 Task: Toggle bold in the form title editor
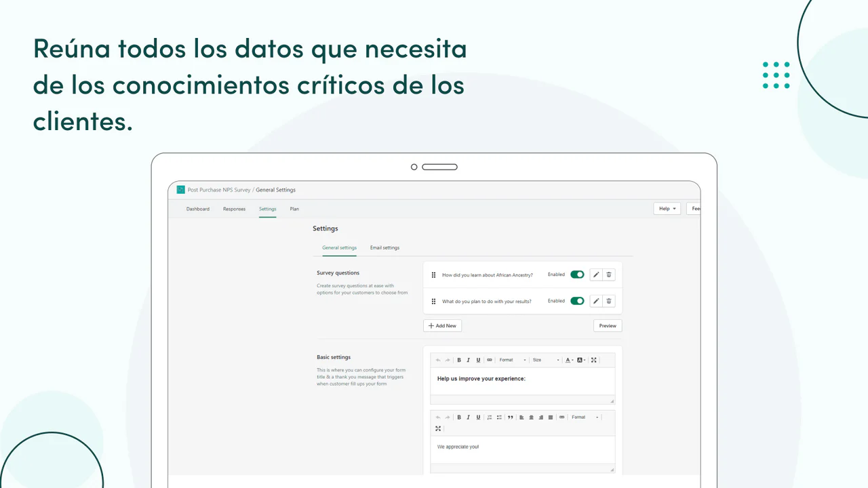pyautogui.click(x=459, y=360)
